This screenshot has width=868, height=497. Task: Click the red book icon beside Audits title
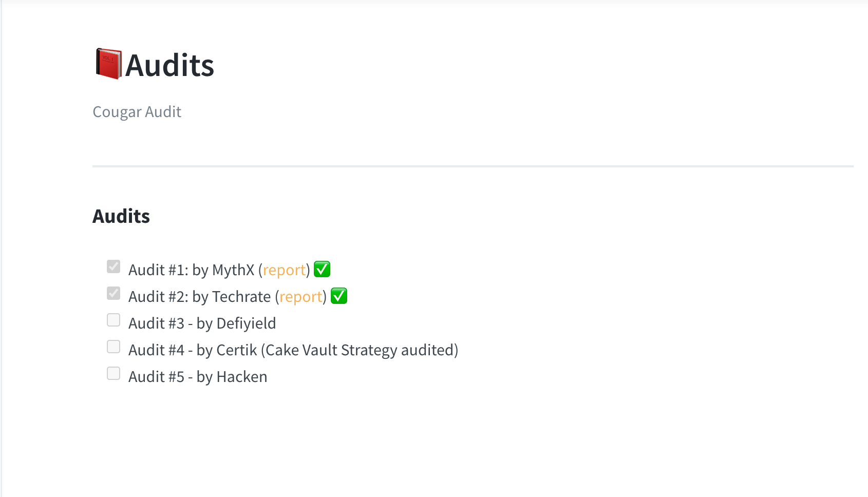point(108,64)
